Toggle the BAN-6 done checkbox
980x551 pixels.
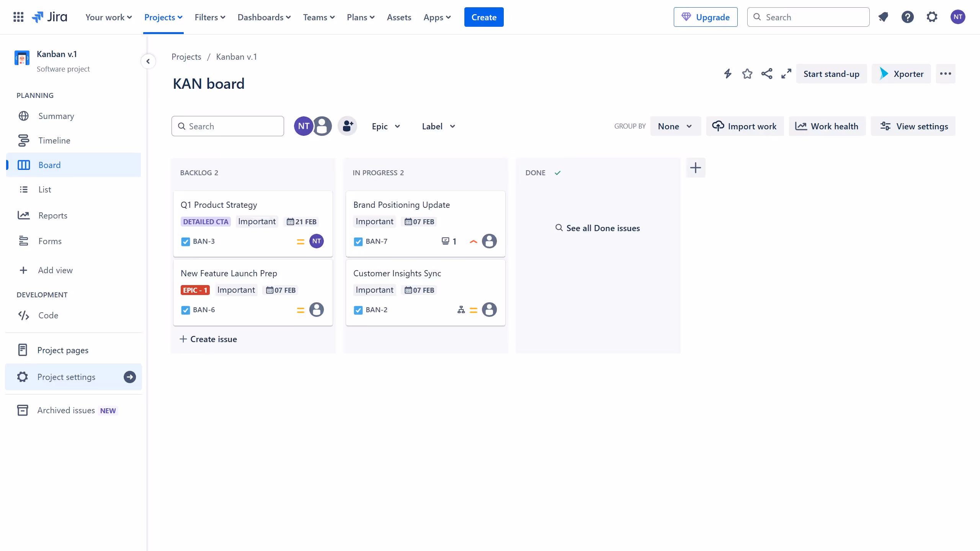tap(185, 310)
